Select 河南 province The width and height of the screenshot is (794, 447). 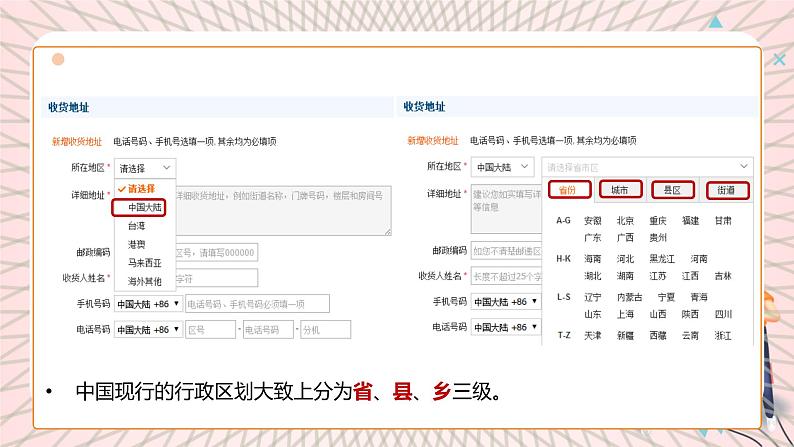pos(699,259)
